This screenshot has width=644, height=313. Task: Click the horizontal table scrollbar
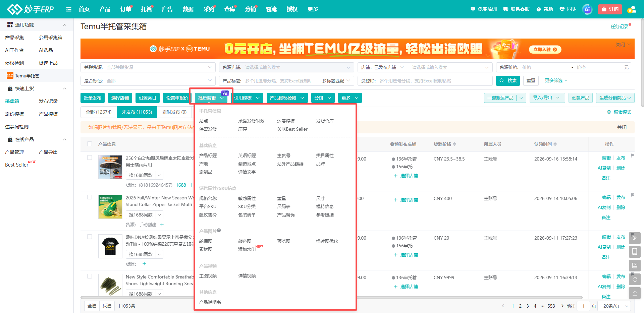331,297
